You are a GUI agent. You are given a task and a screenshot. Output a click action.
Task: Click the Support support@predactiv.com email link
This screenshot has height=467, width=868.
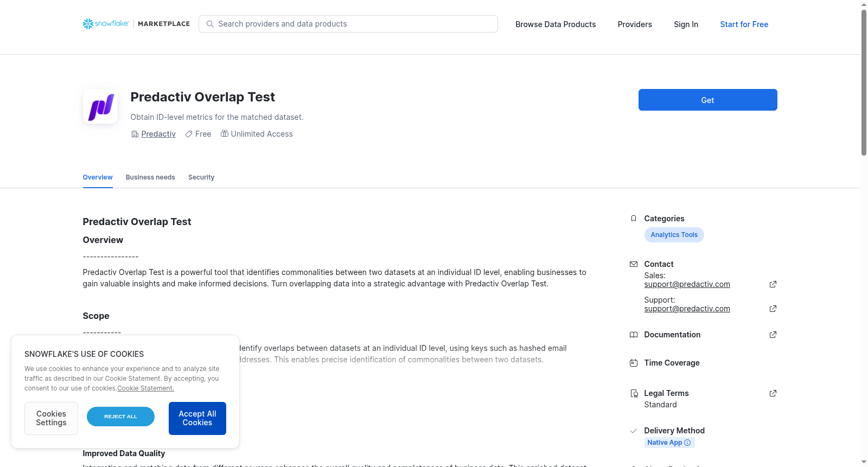click(x=687, y=309)
